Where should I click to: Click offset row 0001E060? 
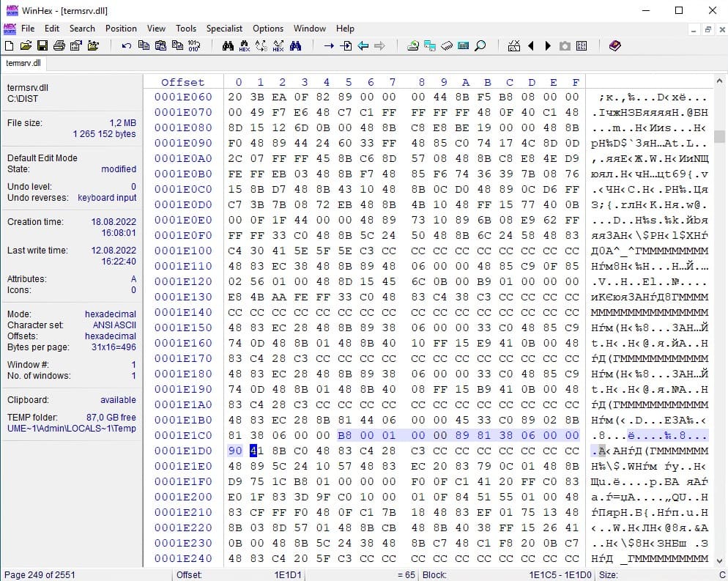pyautogui.click(x=183, y=97)
